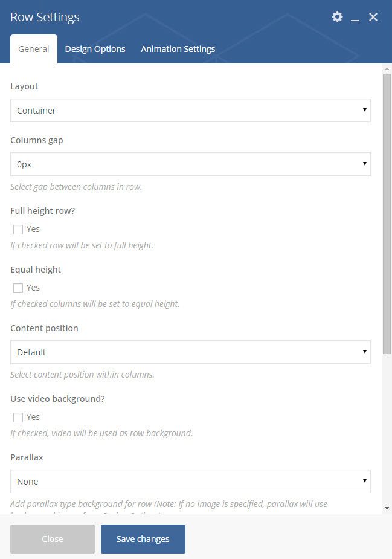Open the settings gear icon in header

pos(338,17)
